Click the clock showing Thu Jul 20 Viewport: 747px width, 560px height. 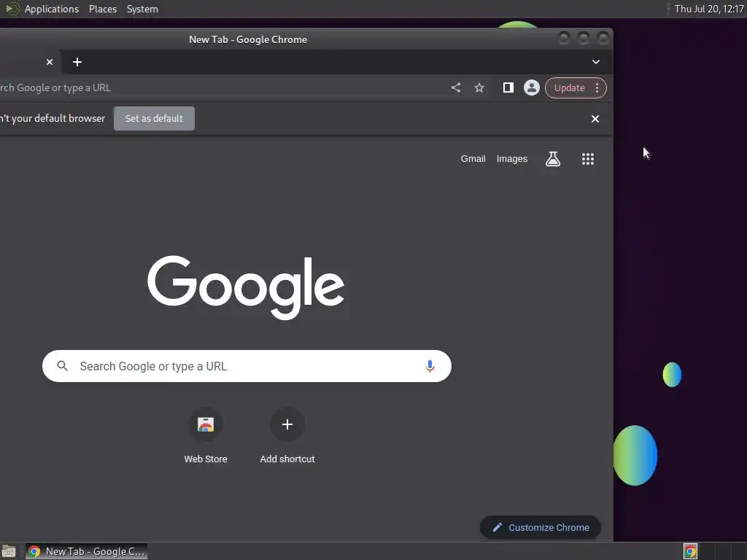(709, 9)
